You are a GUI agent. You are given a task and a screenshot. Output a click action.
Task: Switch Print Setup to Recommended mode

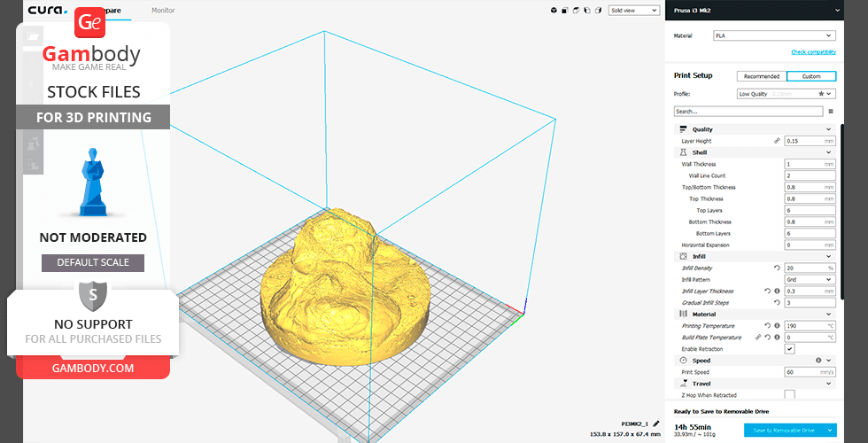tap(761, 76)
